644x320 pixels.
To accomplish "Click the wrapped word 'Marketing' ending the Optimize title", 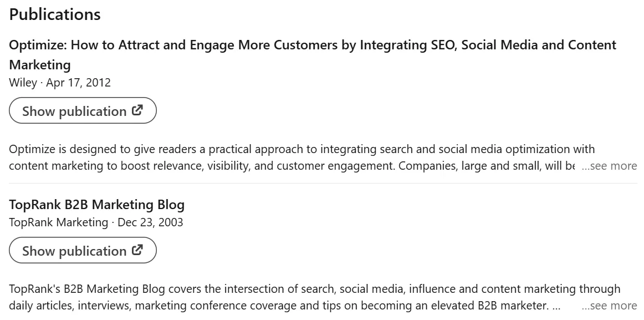I will point(40,65).
